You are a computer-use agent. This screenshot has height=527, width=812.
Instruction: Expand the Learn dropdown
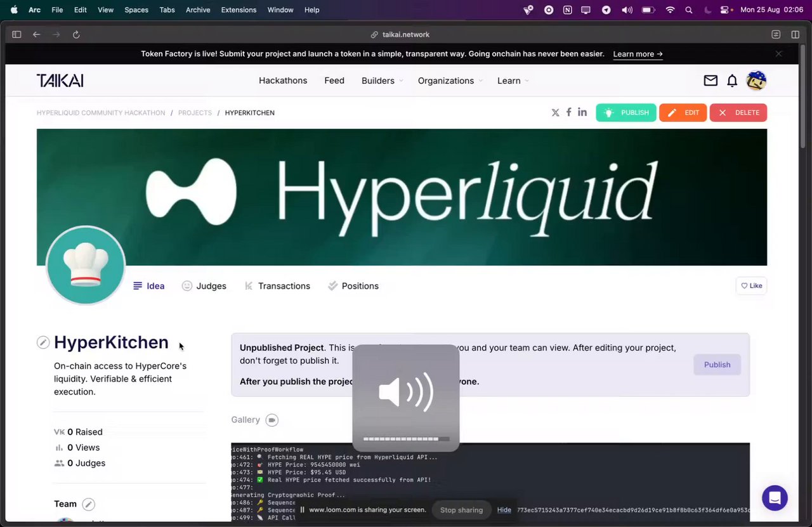(513, 81)
